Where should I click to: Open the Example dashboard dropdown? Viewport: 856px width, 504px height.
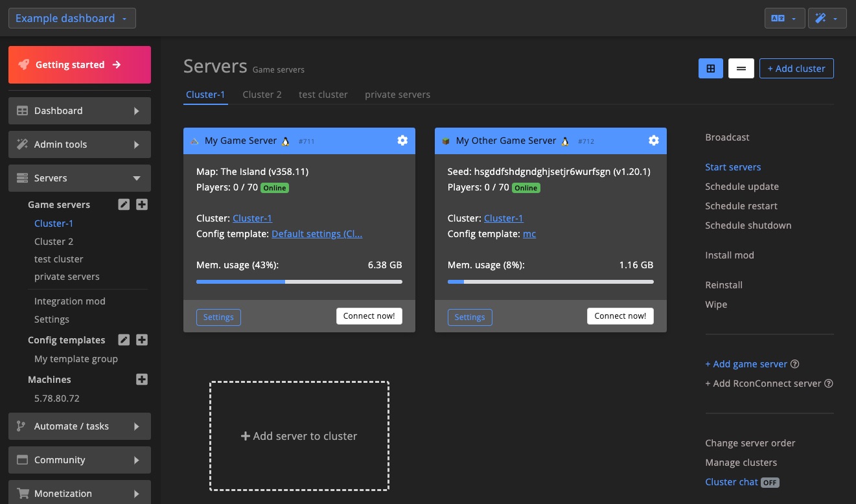click(72, 18)
